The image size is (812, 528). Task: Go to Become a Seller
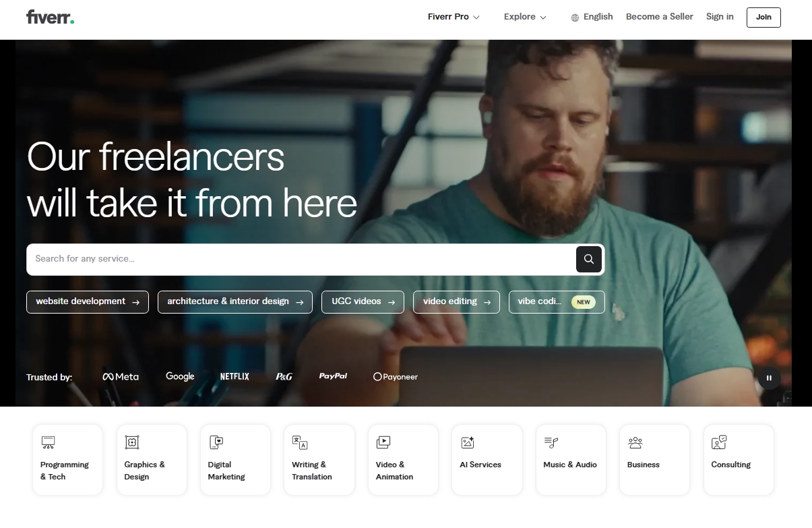click(659, 17)
